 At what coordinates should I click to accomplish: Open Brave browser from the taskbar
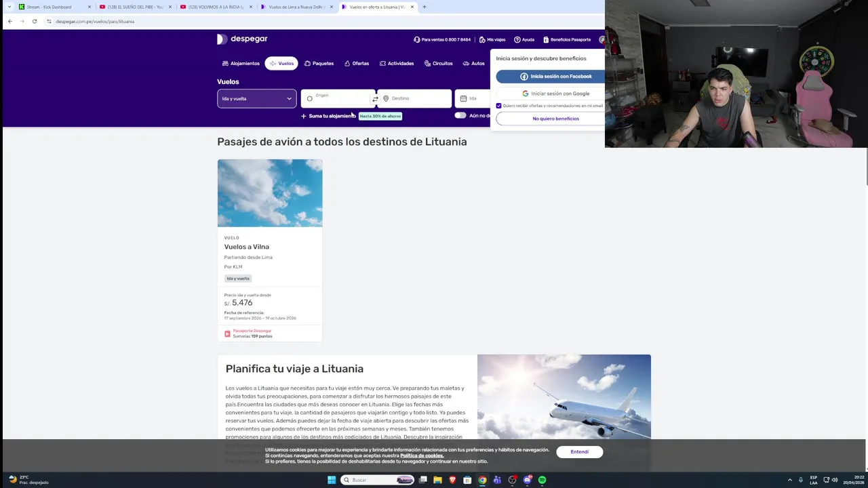[x=452, y=480]
